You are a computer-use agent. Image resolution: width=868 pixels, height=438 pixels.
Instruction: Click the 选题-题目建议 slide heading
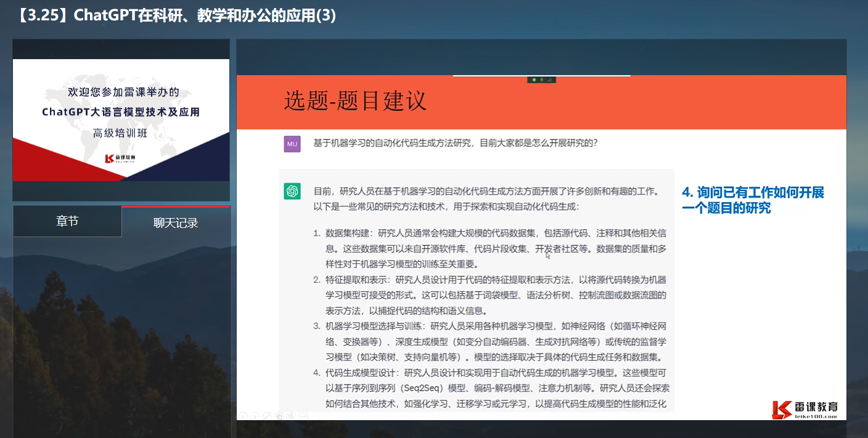coord(355,101)
